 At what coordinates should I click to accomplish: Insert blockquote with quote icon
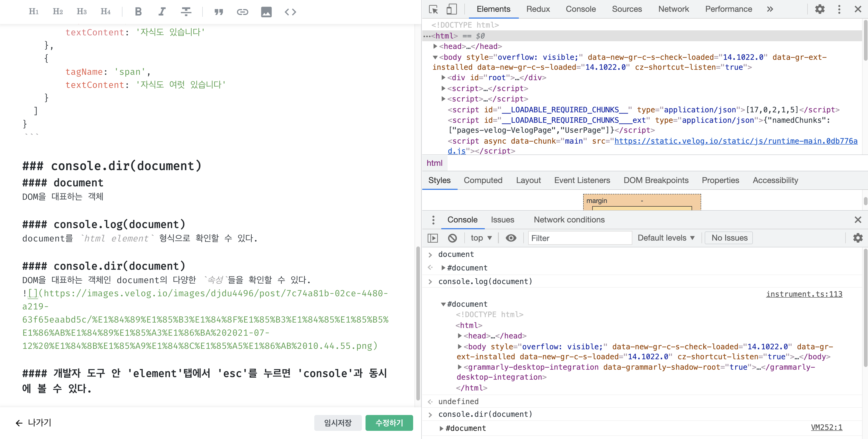pos(219,12)
